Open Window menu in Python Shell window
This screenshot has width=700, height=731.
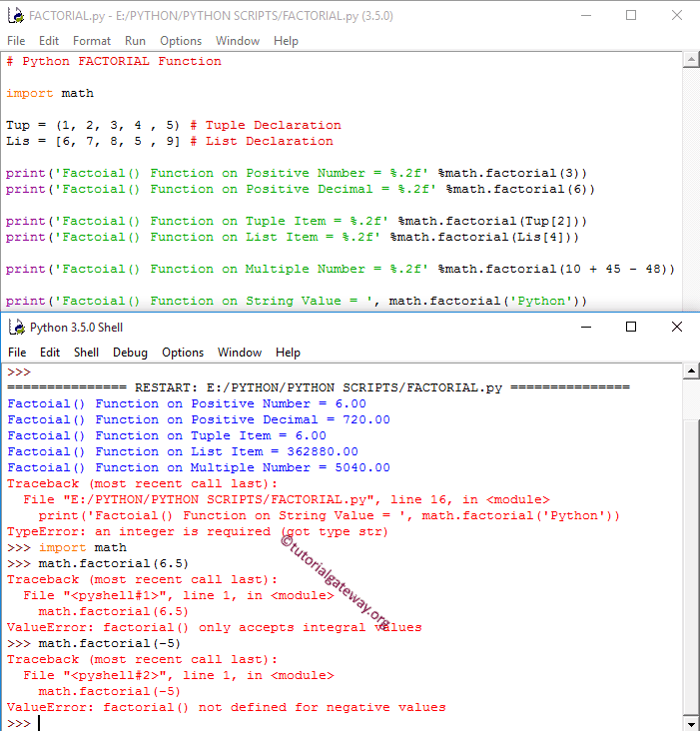click(x=240, y=353)
